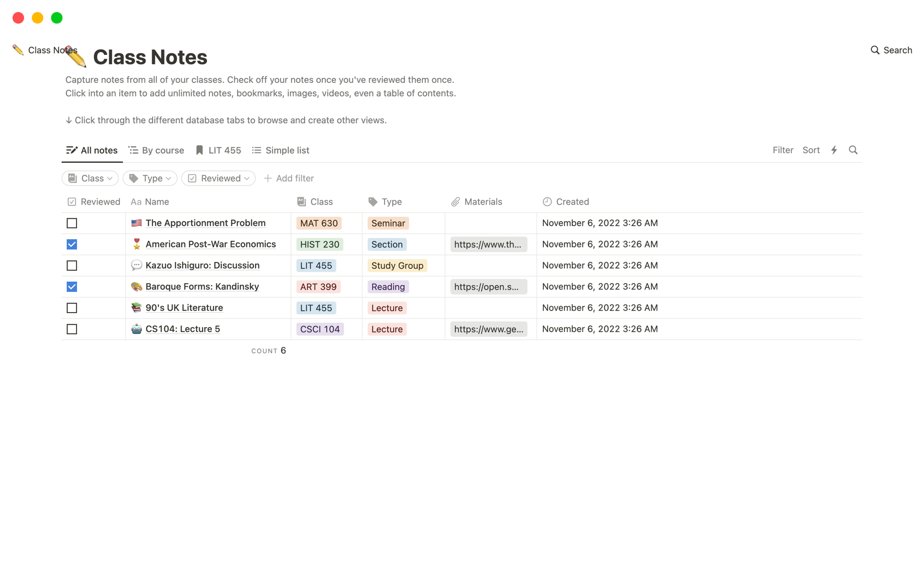Click the palette icon next to Baroque Forms
This screenshot has height=578, width=924.
(137, 287)
